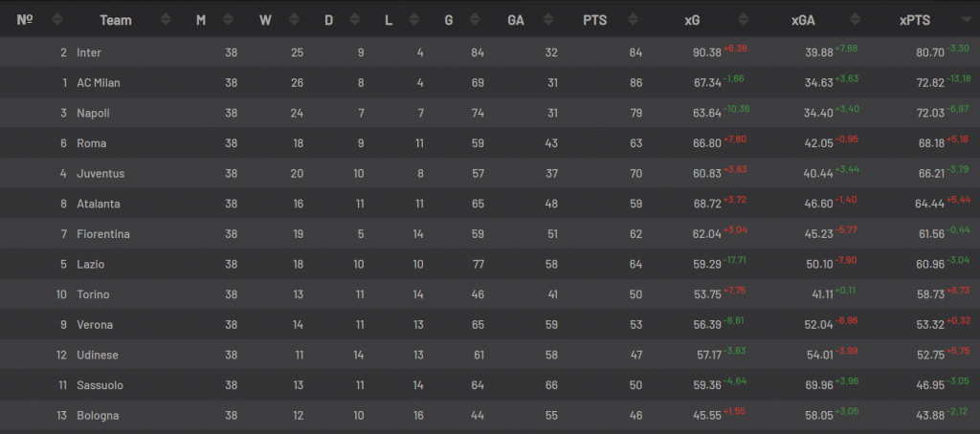
Task: Click the Atalanta team name
Action: coord(99,204)
